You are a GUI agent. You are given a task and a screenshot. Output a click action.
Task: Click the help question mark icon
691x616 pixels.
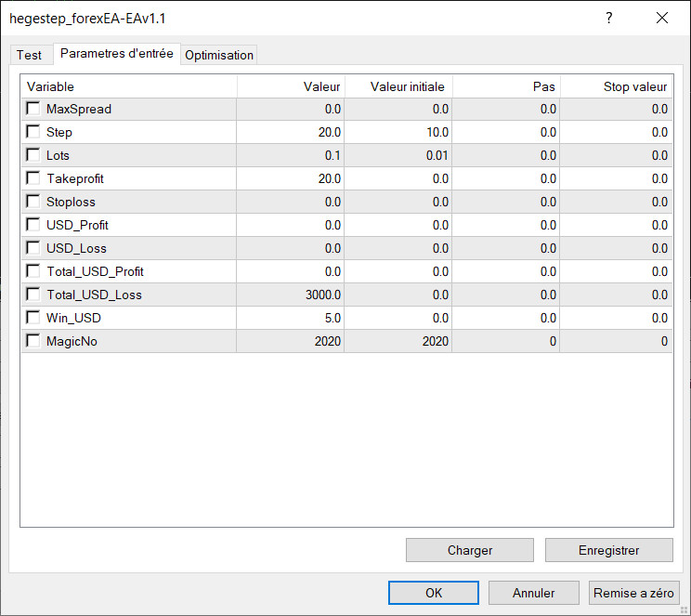tap(609, 19)
